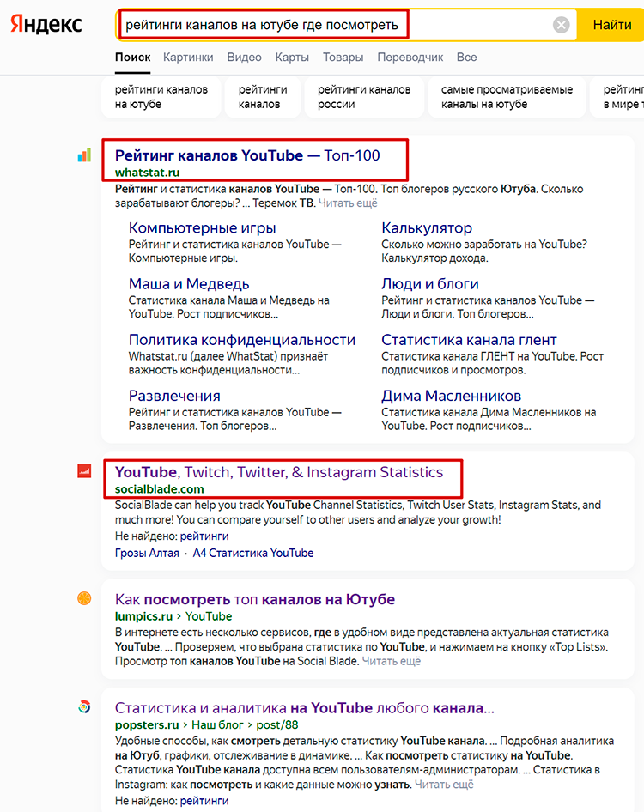Choose suggestion 'рейтинги каналов россии'

364,97
